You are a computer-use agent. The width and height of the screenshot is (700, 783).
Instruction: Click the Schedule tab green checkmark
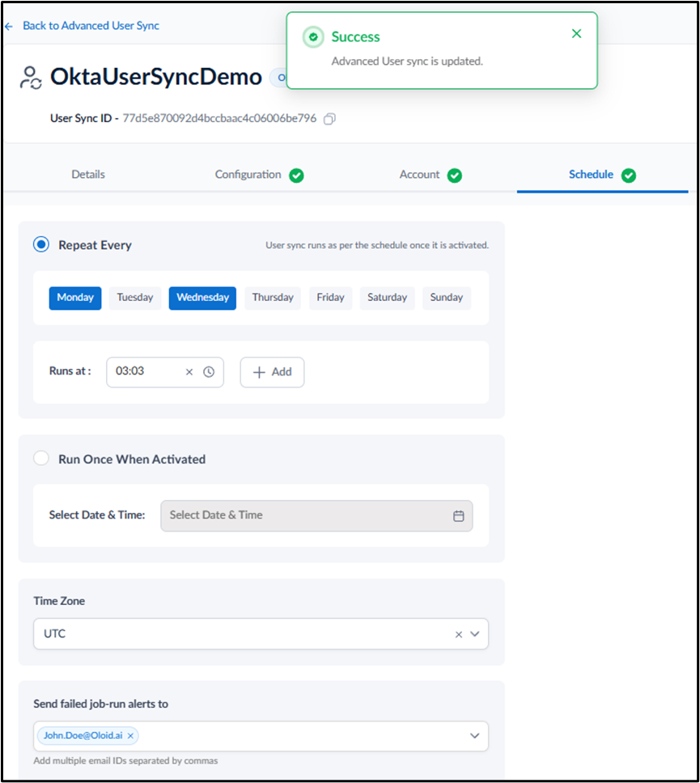point(628,176)
